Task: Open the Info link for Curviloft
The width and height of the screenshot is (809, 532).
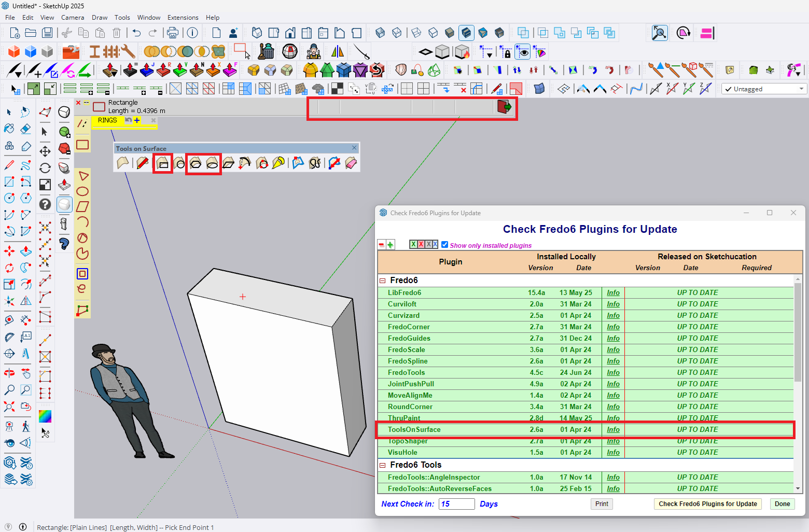Action: click(x=613, y=304)
